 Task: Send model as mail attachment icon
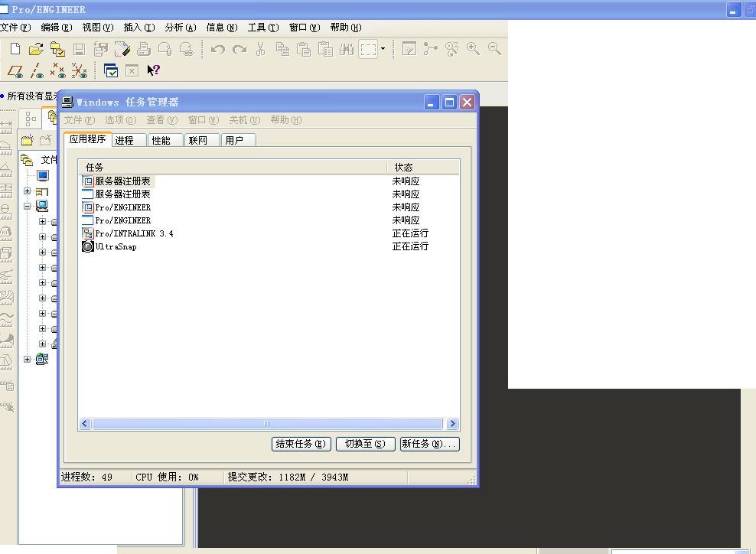click(x=165, y=49)
